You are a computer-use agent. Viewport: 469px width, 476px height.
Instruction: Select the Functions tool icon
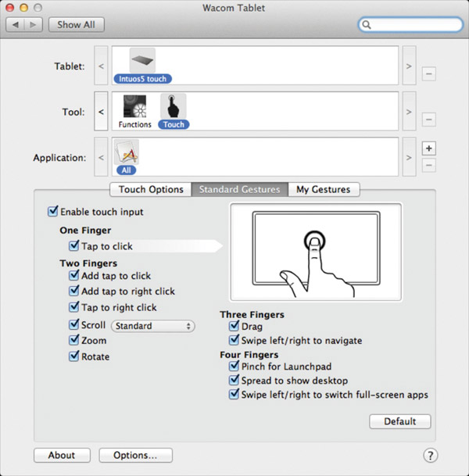pyautogui.click(x=134, y=106)
